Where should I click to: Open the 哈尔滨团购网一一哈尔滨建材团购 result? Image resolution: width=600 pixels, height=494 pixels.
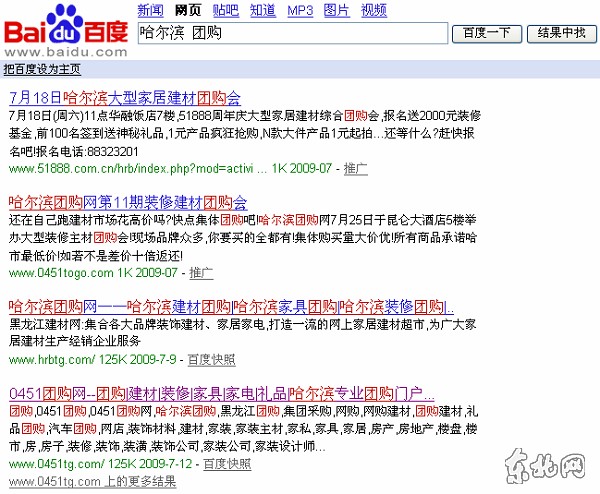click(x=230, y=306)
